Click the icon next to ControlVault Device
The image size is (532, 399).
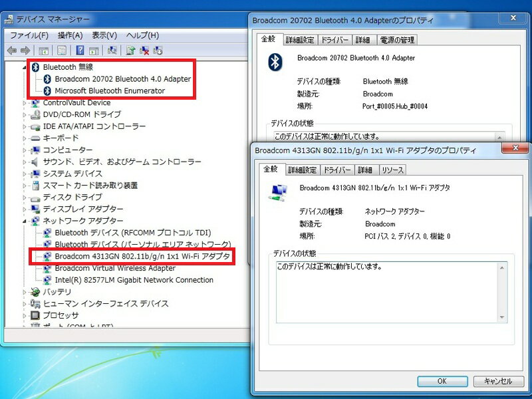pyautogui.click(x=35, y=103)
